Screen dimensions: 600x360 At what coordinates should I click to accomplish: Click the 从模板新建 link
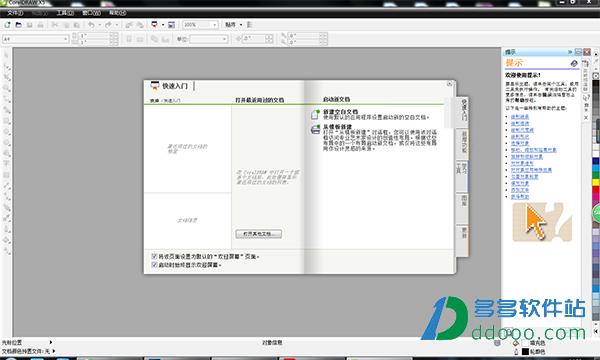point(337,127)
